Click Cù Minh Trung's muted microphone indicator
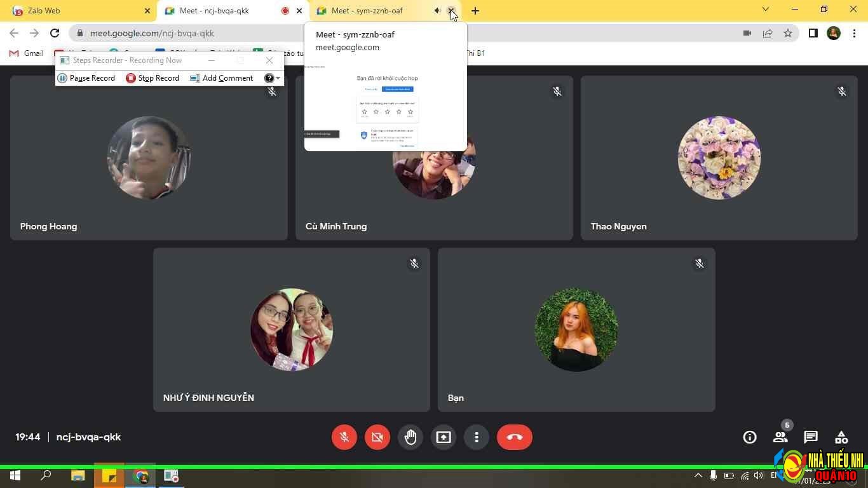 [x=557, y=91]
